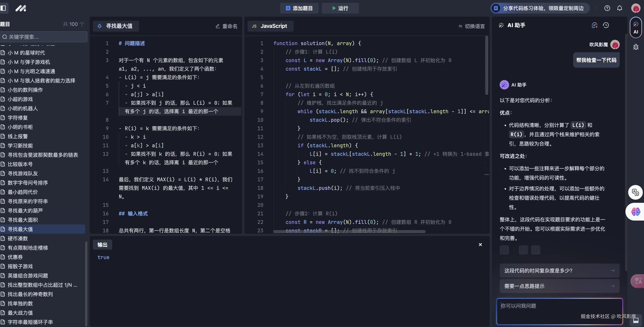Screen dimensions: 644x327
Task: Select the AI tab on the right edge
Action: click(636, 27)
